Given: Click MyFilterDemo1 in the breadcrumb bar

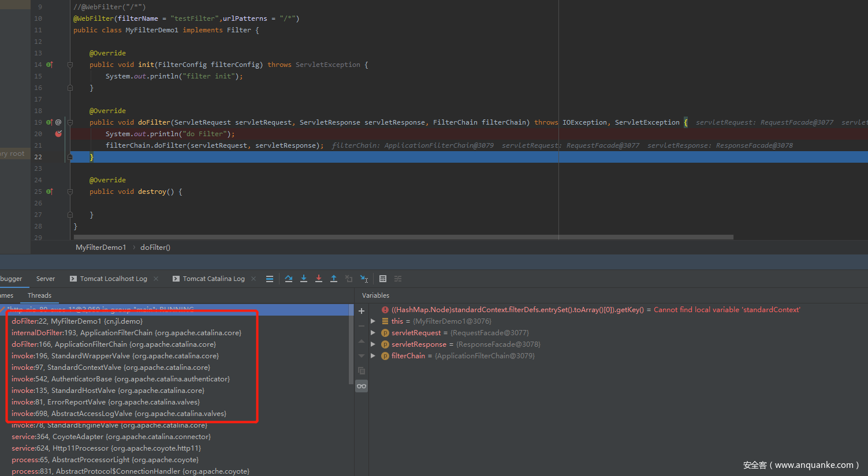Looking at the screenshot, I should [x=100, y=248].
